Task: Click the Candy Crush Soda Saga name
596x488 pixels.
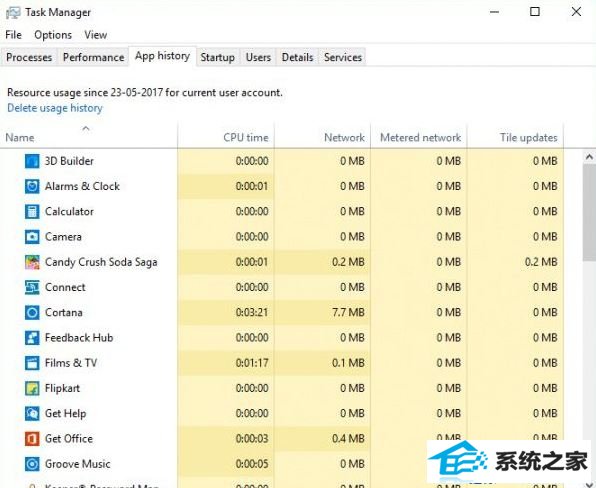Action: [101, 262]
